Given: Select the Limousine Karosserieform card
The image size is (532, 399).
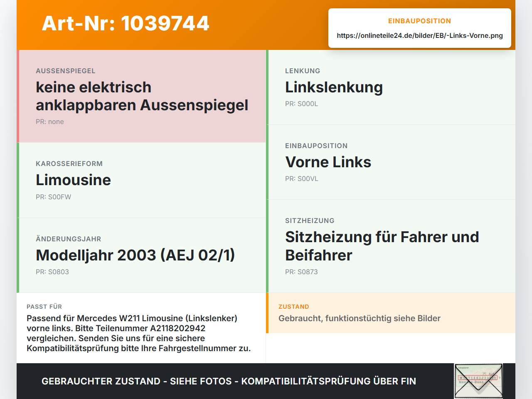Looking at the screenshot, I should pos(141,180).
